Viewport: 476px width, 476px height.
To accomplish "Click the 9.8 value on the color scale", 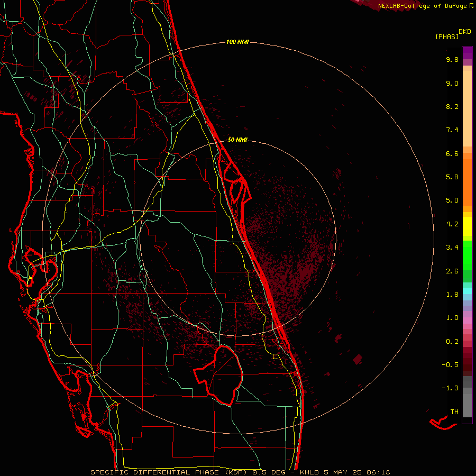I will [x=452, y=59].
